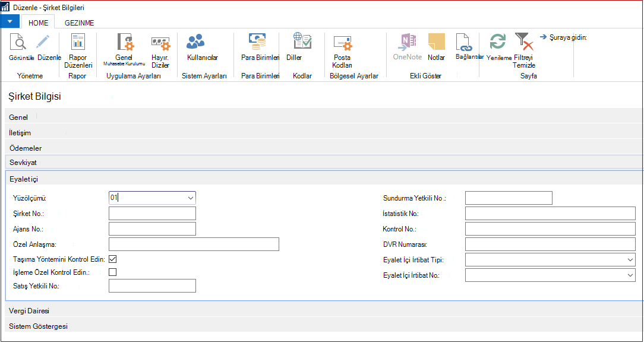Switch to the GEZINME ribbon tab
Image resolution: width=644 pixels, height=343 pixels.
tap(79, 23)
